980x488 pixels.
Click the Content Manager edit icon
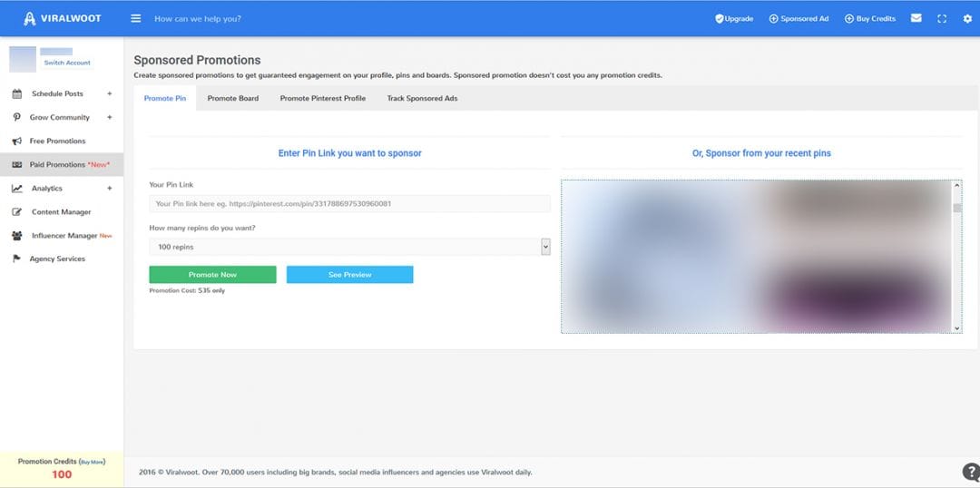pyautogui.click(x=17, y=212)
